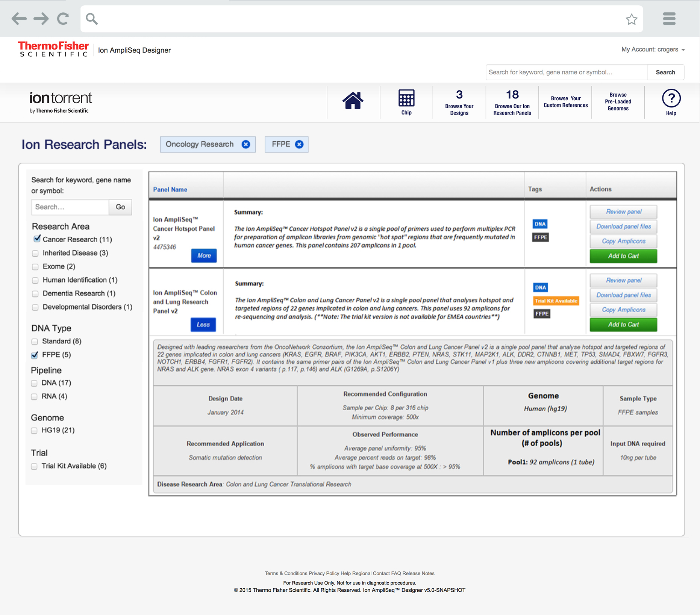Go to Home via house icon
This screenshot has height=615, width=700.
coord(353,101)
